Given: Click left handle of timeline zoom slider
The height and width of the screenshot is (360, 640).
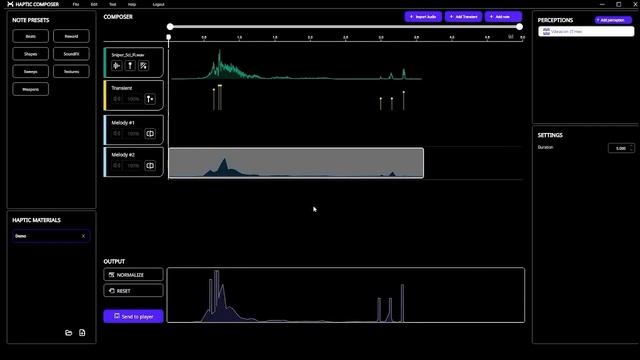Looking at the screenshot, I should tap(170, 27).
